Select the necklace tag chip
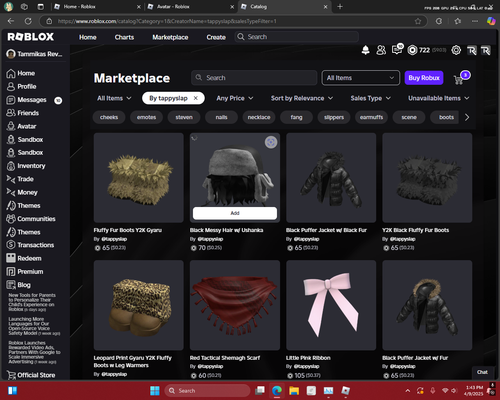 [x=259, y=117]
